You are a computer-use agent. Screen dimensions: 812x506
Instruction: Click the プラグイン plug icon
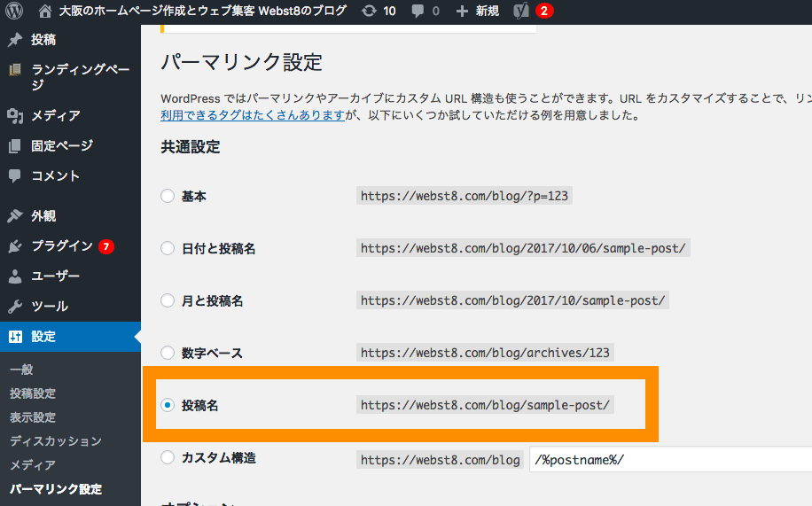[15, 246]
